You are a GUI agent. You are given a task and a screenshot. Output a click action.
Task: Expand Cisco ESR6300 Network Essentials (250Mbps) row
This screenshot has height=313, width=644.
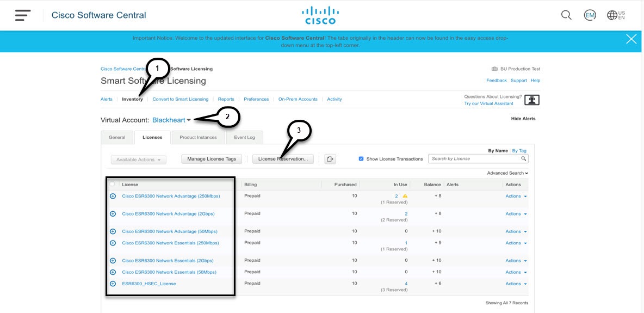[x=113, y=243]
